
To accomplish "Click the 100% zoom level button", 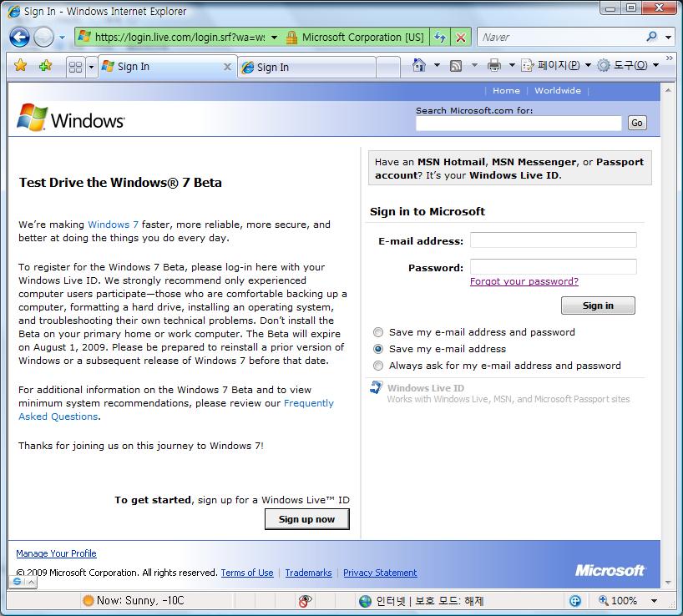I will pos(618,601).
